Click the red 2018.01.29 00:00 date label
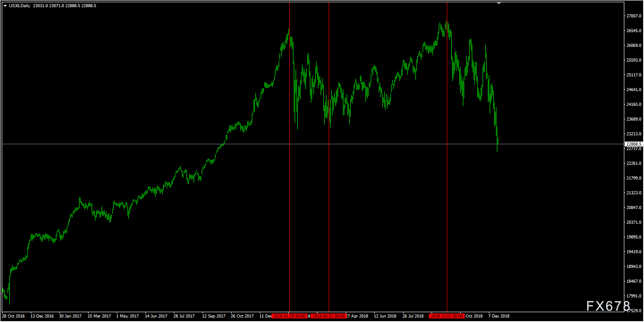This screenshot has height=322, width=644. 290,316
